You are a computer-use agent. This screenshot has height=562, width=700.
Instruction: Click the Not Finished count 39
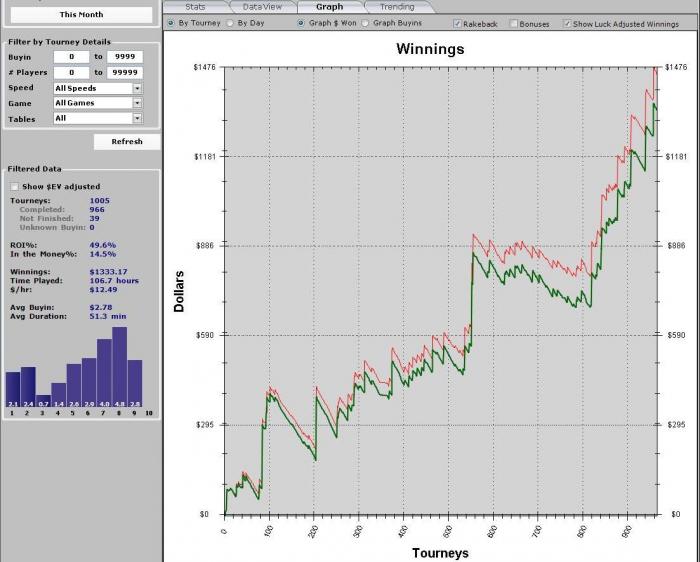95,219
